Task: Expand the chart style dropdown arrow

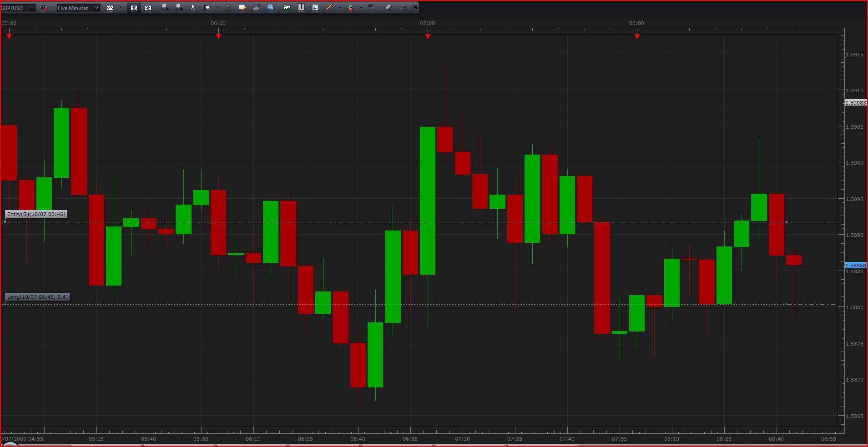Action: (121, 8)
